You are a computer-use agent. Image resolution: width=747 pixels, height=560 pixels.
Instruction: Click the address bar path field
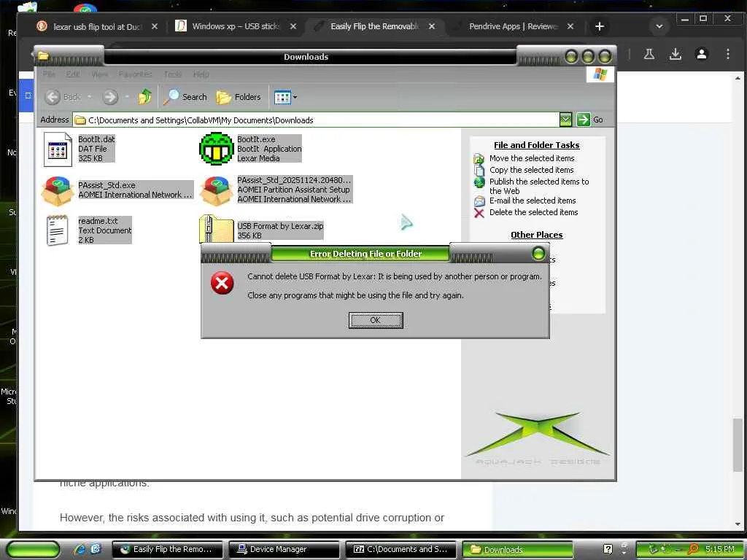point(315,120)
